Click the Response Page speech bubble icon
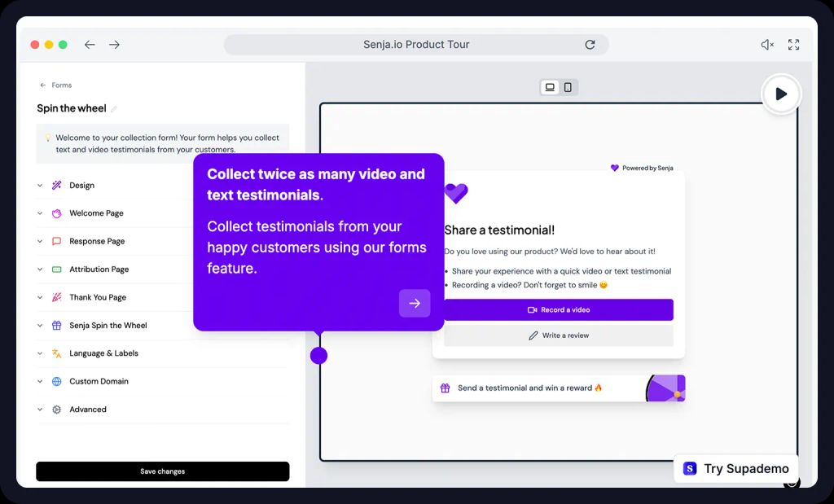The width and height of the screenshot is (834, 504). point(55,241)
